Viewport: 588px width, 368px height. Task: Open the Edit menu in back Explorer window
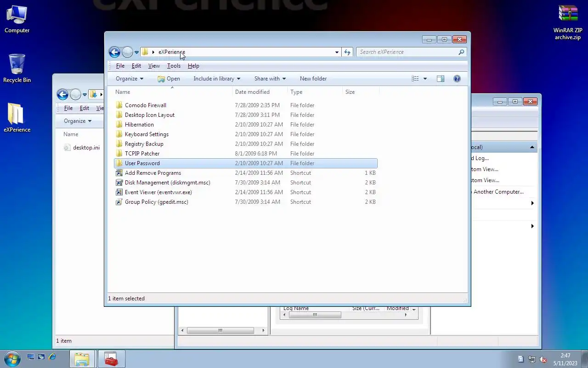(85, 108)
